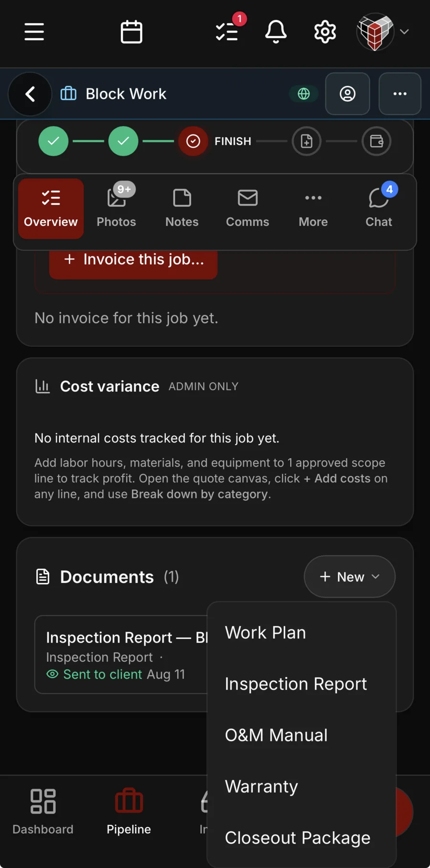Click the second completed green step

click(x=123, y=141)
